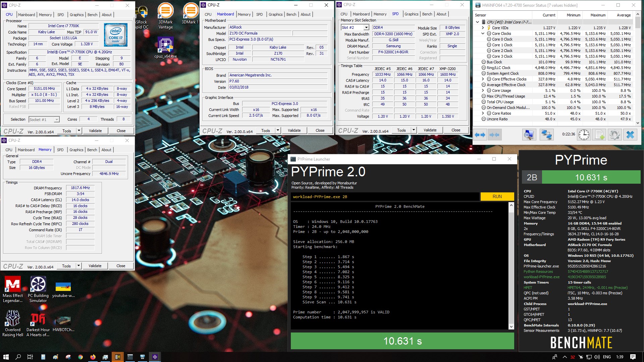This screenshot has height=362, width=644.
Task: Open Tools dropdown arrow in CPU-Z SPD window
Action: (x=414, y=130)
